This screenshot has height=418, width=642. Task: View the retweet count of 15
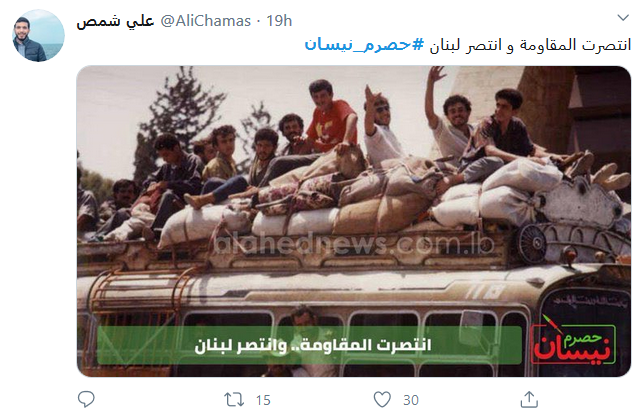263,400
